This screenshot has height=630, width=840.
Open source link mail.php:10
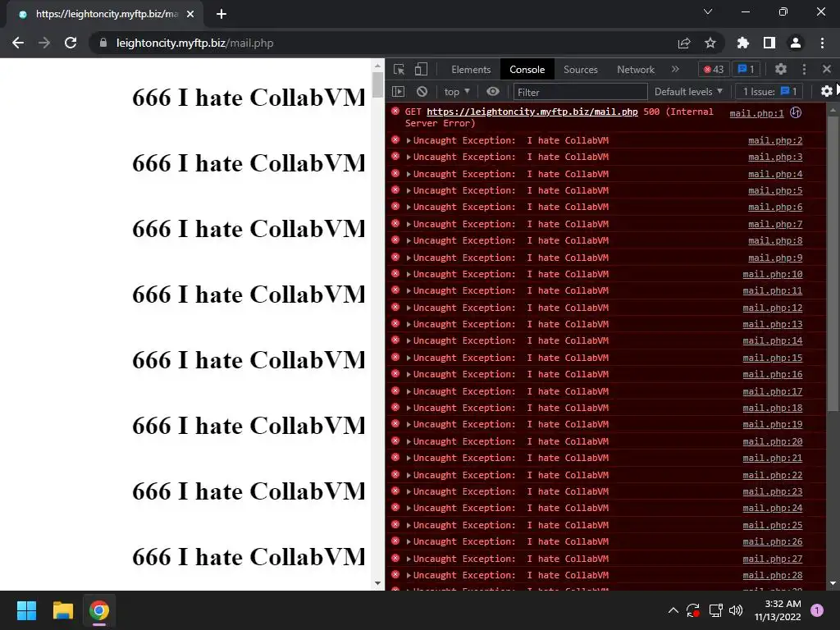(x=773, y=274)
